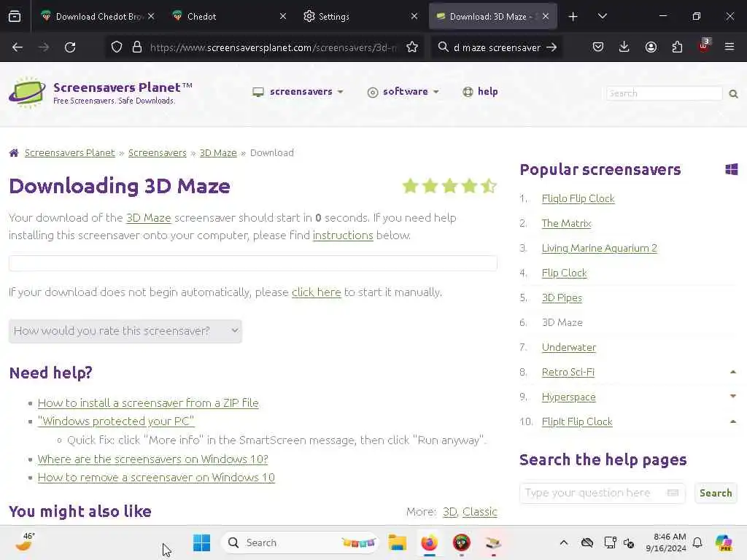Open "Windows protected your PC" help link
The width and height of the screenshot is (747, 560).
point(116,421)
